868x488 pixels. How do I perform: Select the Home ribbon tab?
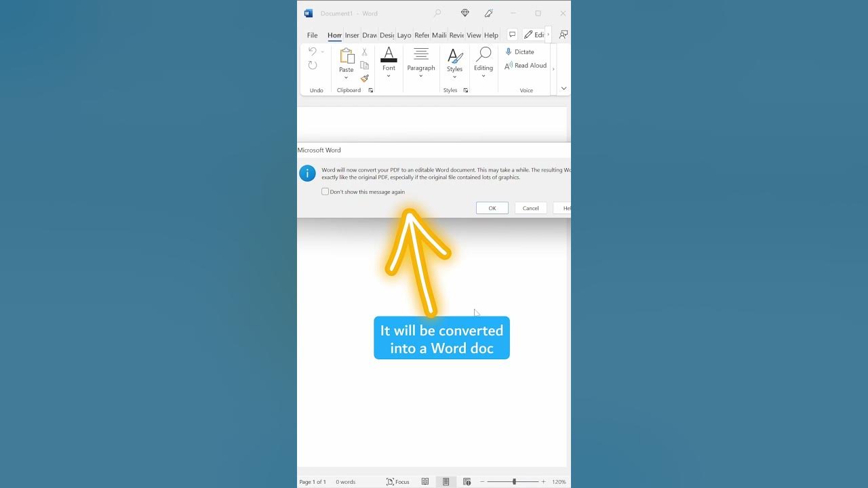coord(334,35)
